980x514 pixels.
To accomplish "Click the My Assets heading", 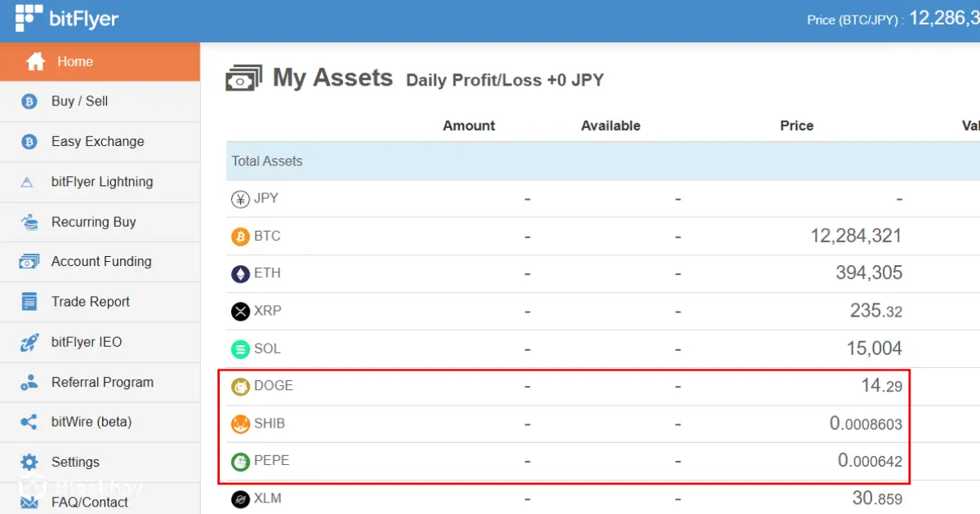I will coord(332,78).
